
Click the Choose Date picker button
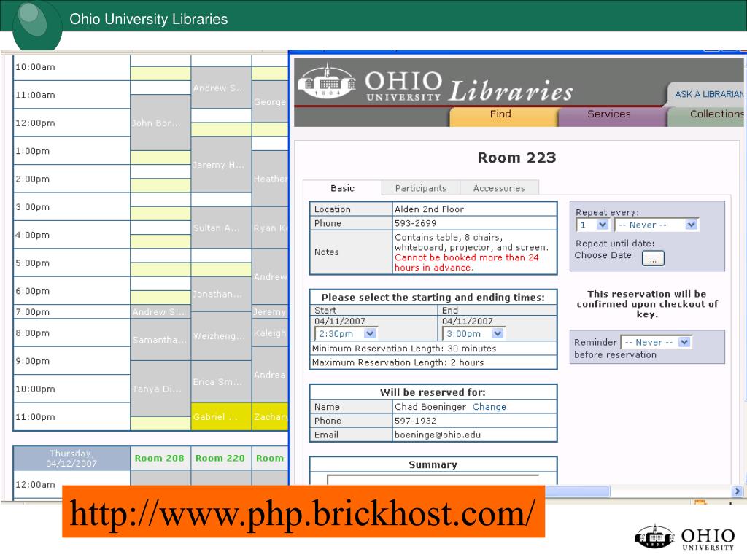pyautogui.click(x=653, y=259)
